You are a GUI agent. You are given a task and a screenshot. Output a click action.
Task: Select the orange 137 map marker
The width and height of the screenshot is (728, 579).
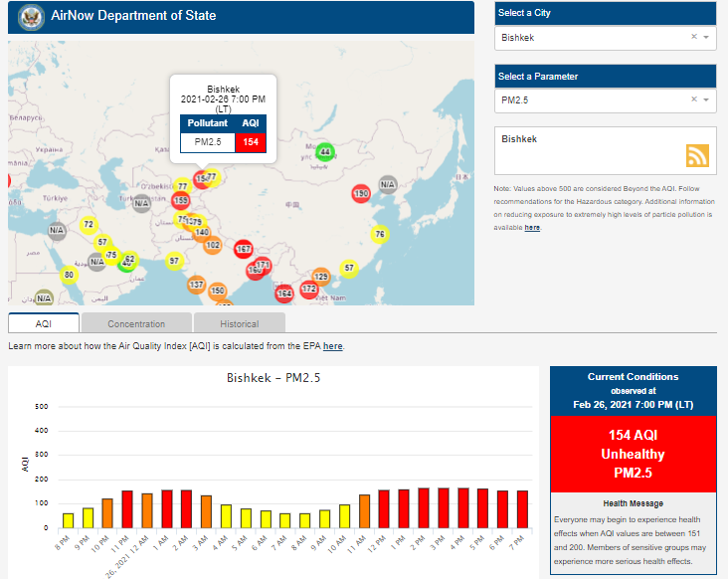(196, 286)
